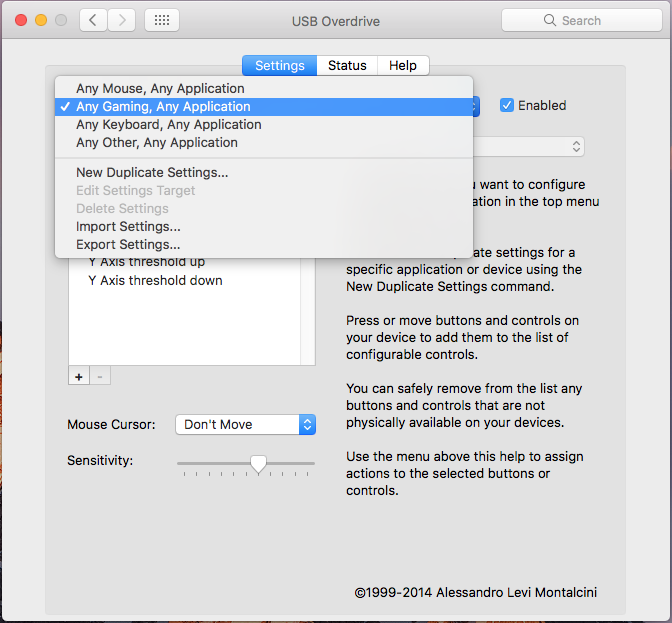Open the show-all preferences grid

(x=162, y=20)
